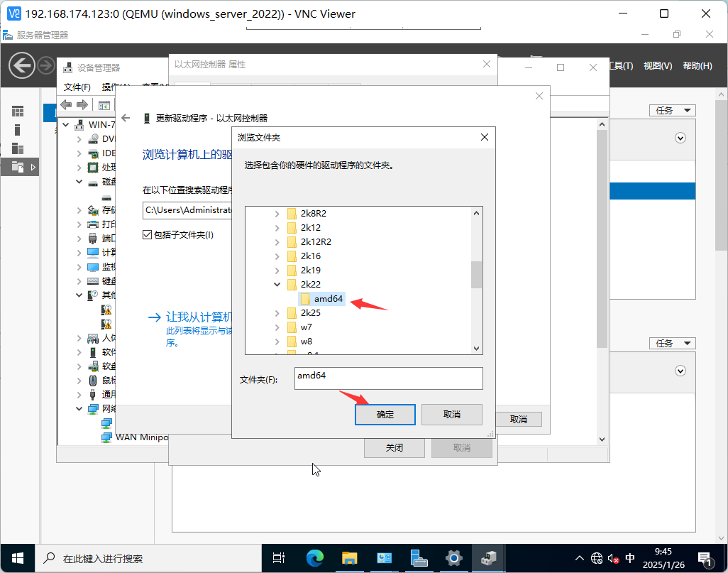Open the notification center icon
Viewport: 728px width, 573px height.
tap(705, 559)
